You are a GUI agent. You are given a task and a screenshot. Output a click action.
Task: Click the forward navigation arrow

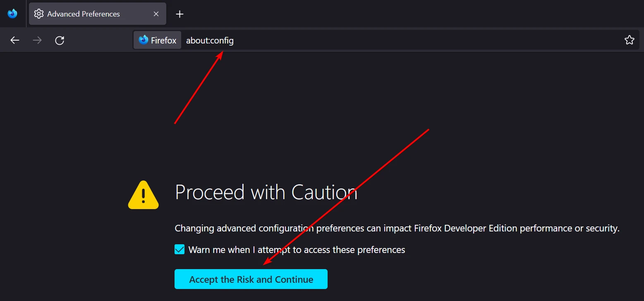(37, 40)
